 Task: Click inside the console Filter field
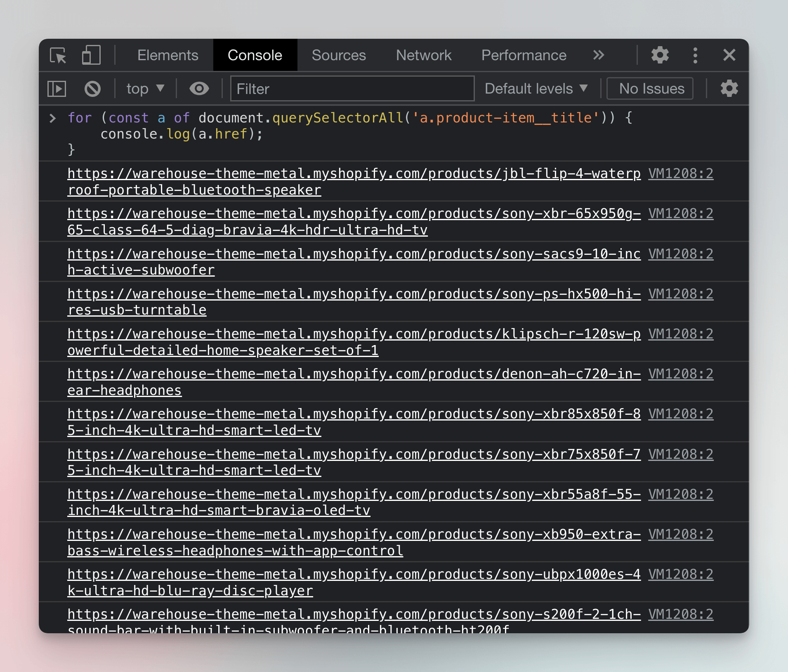(x=352, y=88)
